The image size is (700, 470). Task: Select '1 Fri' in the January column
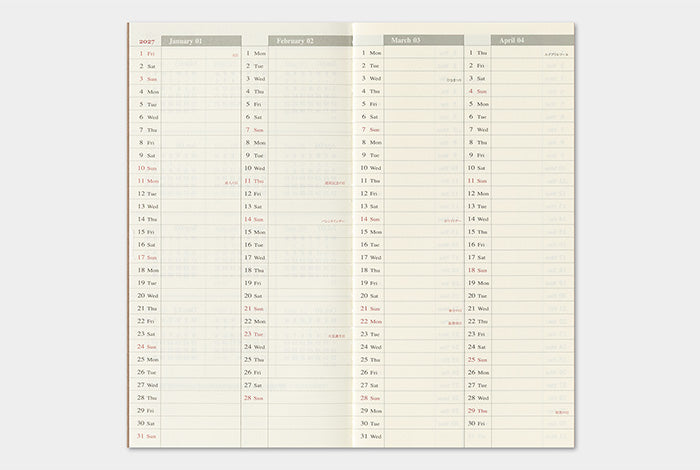point(147,54)
